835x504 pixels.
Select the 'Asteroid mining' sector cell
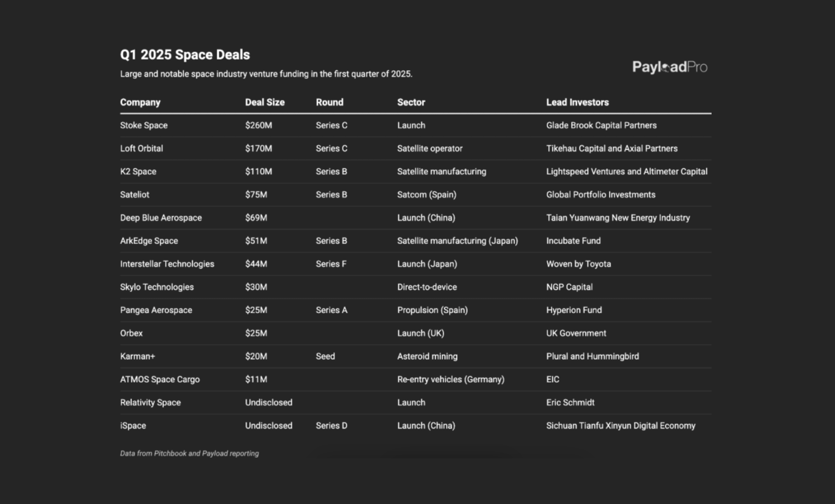(427, 356)
